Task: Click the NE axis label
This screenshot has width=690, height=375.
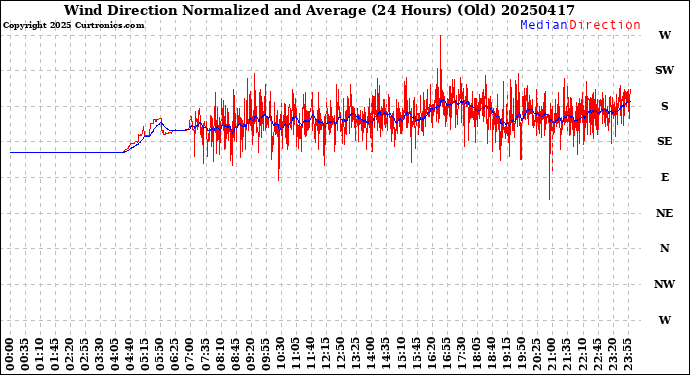Action: (664, 213)
